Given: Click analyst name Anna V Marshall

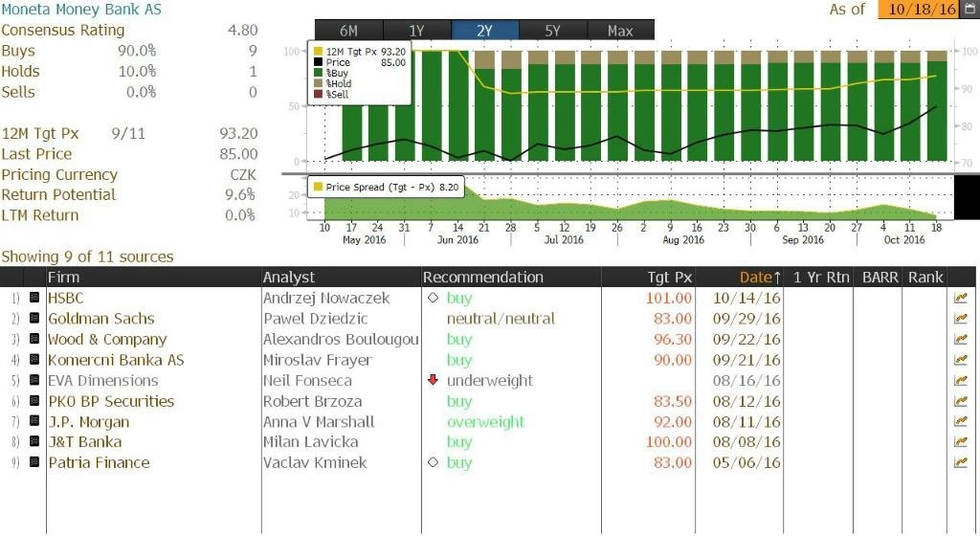Looking at the screenshot, I should point(318,422).
